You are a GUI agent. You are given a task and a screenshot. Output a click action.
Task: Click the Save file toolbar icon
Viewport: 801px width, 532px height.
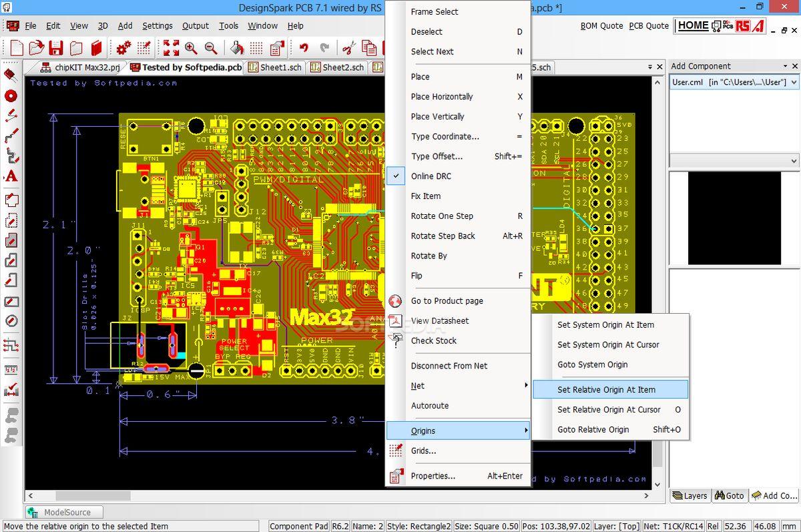(56, 48)
